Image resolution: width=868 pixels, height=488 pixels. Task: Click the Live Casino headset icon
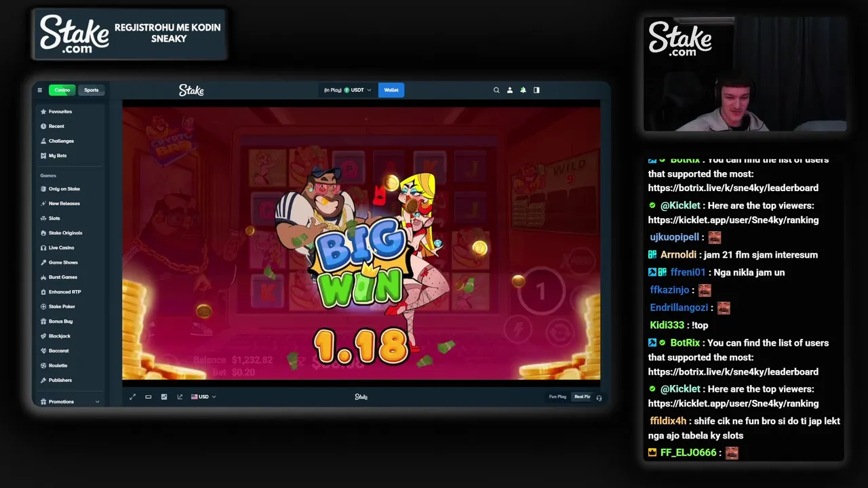[43, 248]
